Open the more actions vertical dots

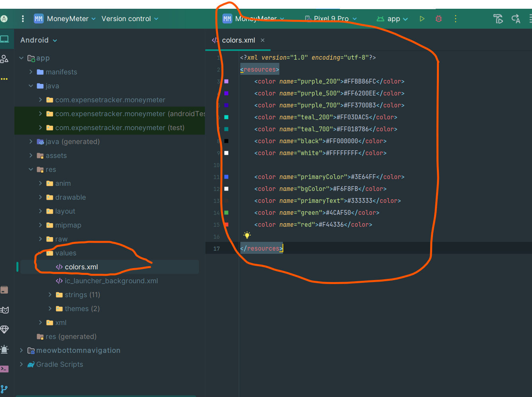(455, 19)
